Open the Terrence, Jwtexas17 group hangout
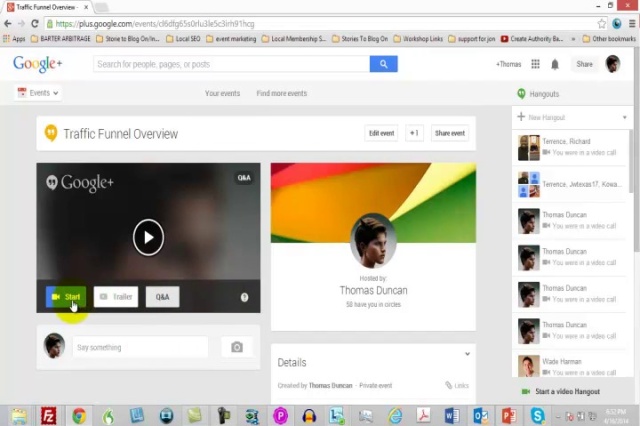This screenshot has width=640, height=426. tap(570, 184)
